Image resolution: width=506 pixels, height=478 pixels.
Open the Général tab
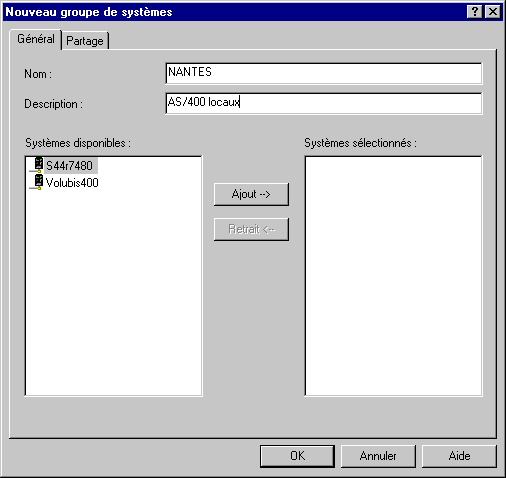[x=36, y=39]
